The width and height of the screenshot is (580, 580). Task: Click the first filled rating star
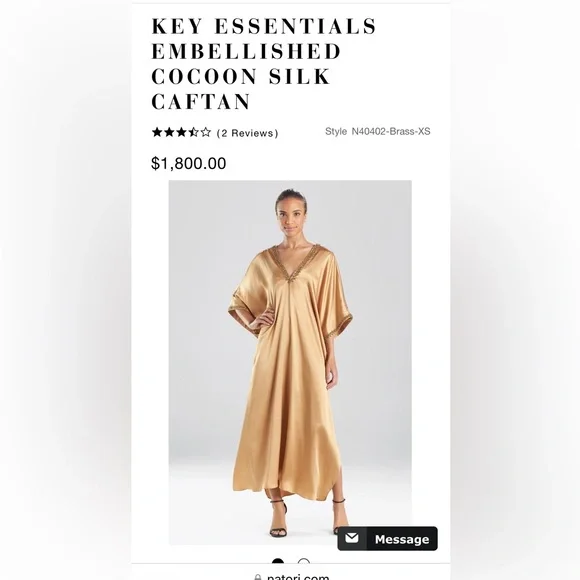click(157, 132)
